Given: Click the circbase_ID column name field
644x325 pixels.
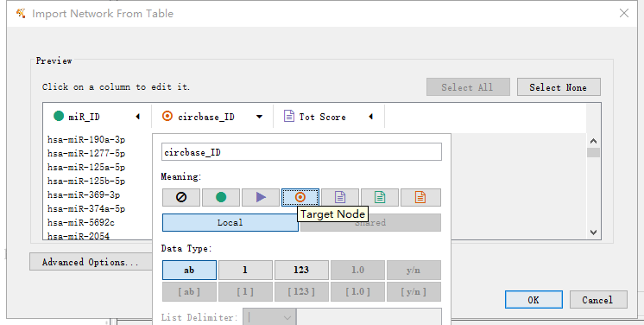Looking at the screenshot, I should pos(301,152).
